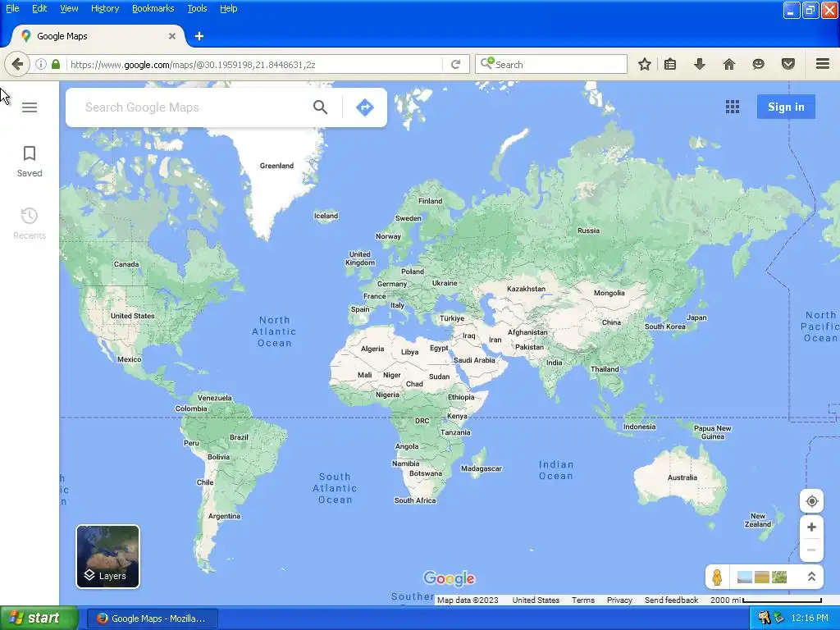840x630 pixels.
Task: Zoom in the map with plus
Action: [x=811, y=527]
